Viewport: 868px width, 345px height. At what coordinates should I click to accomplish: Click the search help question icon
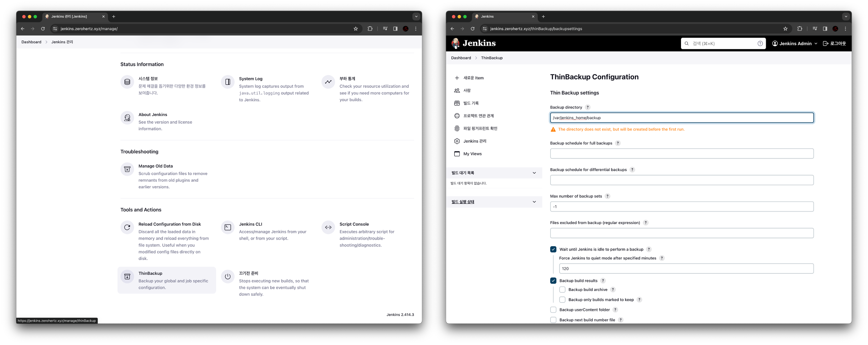tap(760, 43)
